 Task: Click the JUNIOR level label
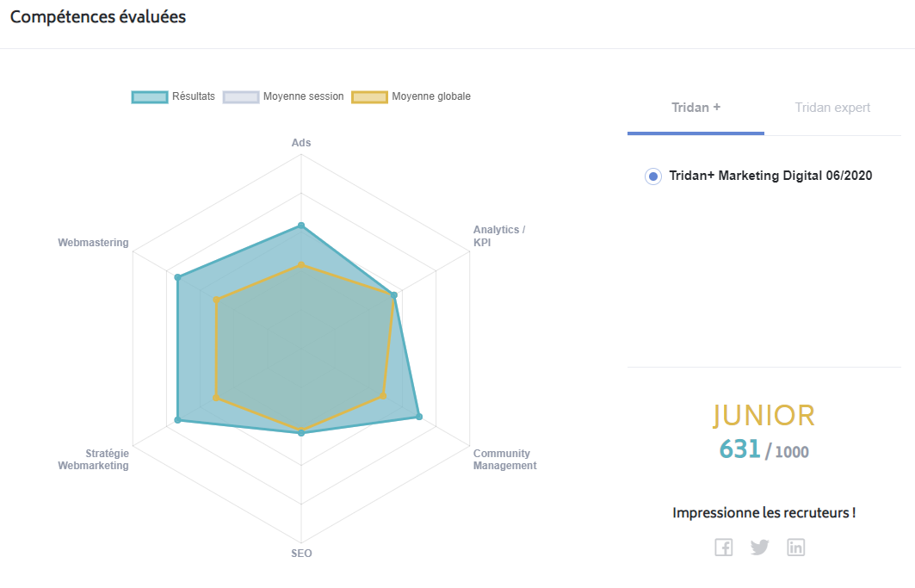tap(764, 416)
